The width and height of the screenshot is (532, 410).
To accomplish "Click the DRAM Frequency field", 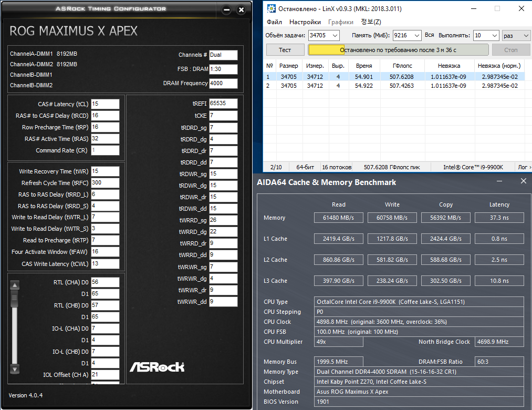I will coord(223,83).
